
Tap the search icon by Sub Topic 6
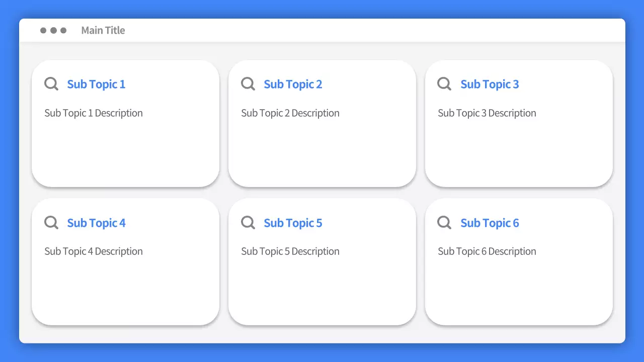[x=444, y=222]
